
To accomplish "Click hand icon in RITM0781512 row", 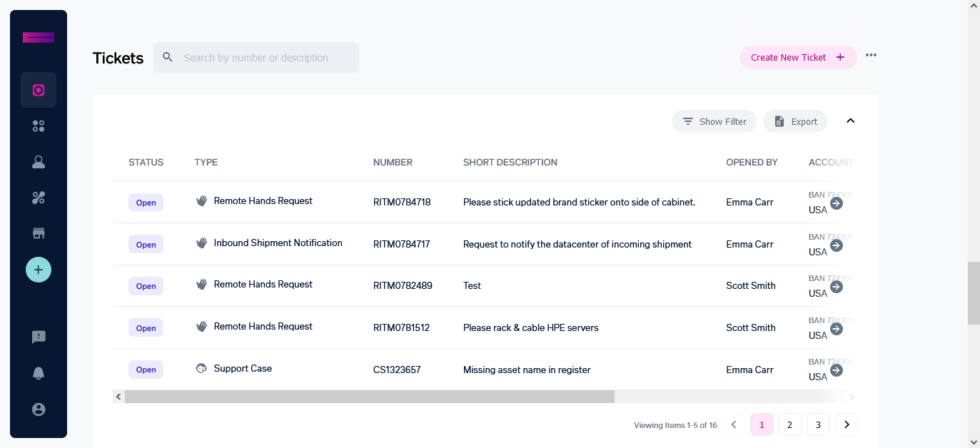I will point(201,326).
